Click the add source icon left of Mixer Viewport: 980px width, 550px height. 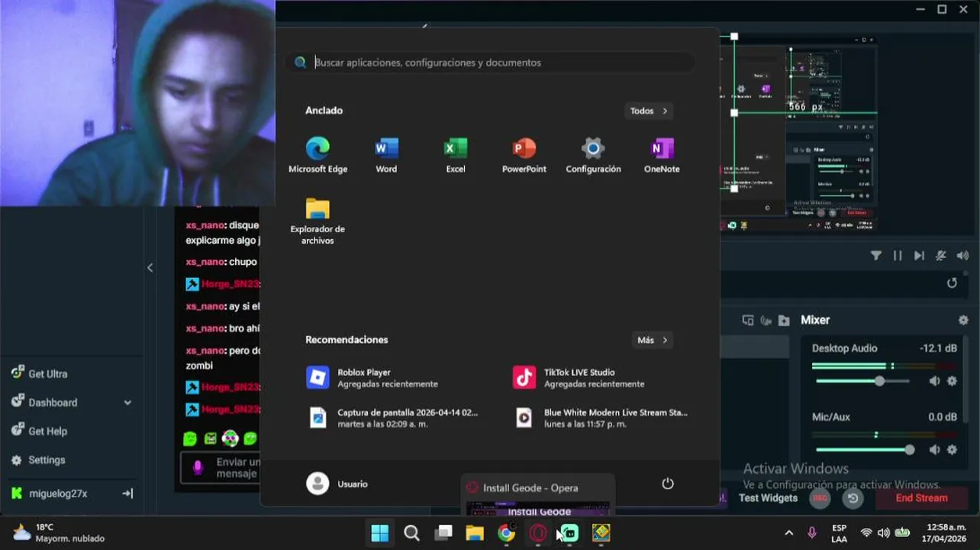[766, 320]
